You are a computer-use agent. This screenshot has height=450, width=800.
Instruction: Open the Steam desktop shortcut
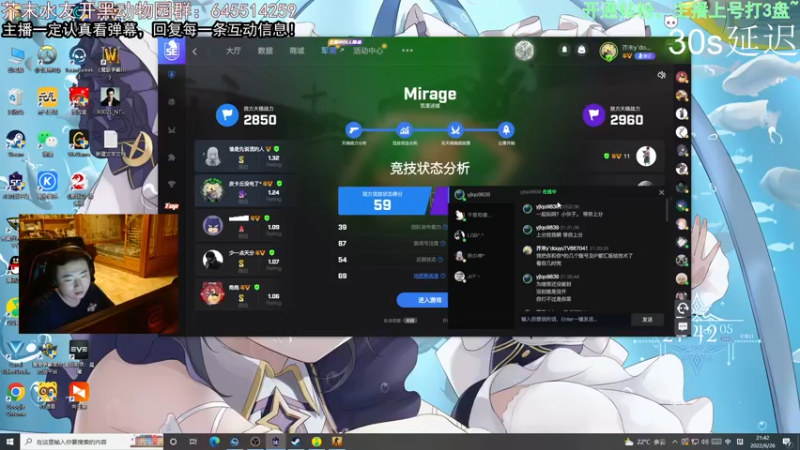pos(16,144)
